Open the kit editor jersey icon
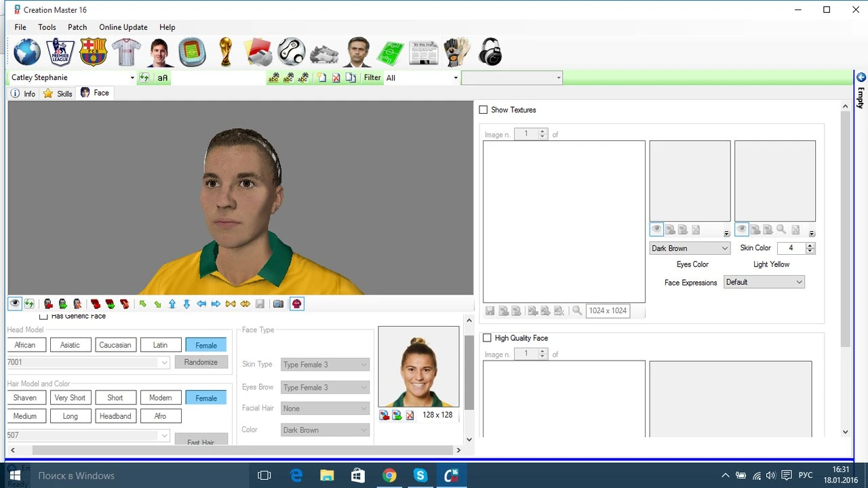 point(126,52)
